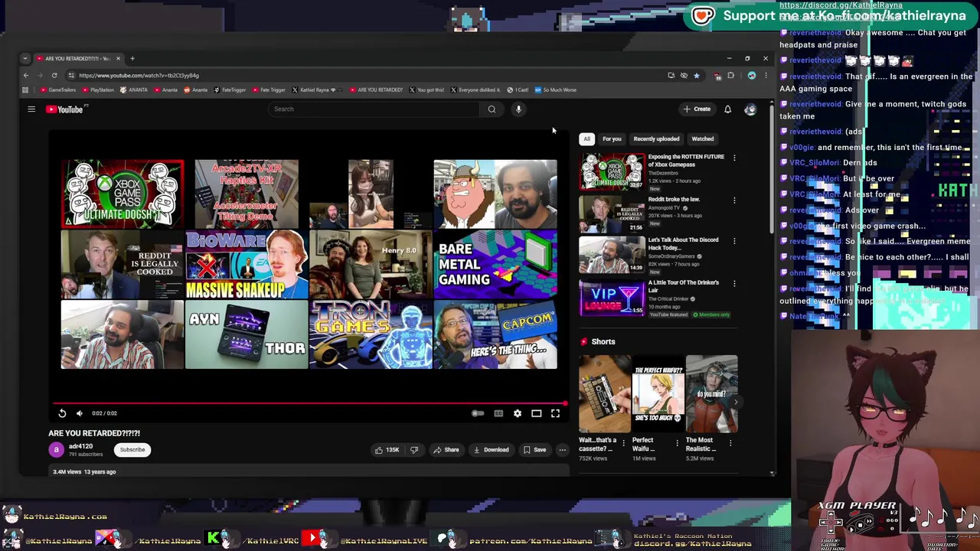Screen dimensions: 980x551
Task: Open options for Let's Talk About The Discord Hack
Action: [734, 242]
